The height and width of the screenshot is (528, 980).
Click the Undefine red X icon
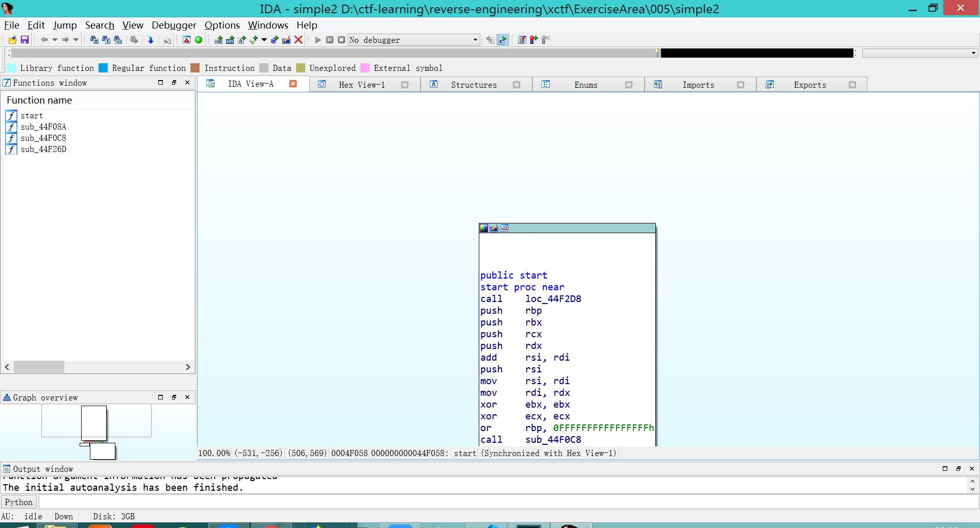pyautogui.click(x=299, y=40)
